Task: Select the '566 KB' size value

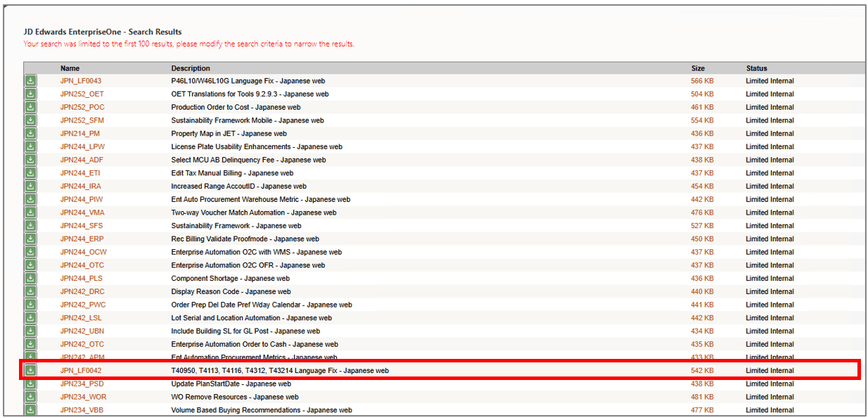Action: pos(702,81)
